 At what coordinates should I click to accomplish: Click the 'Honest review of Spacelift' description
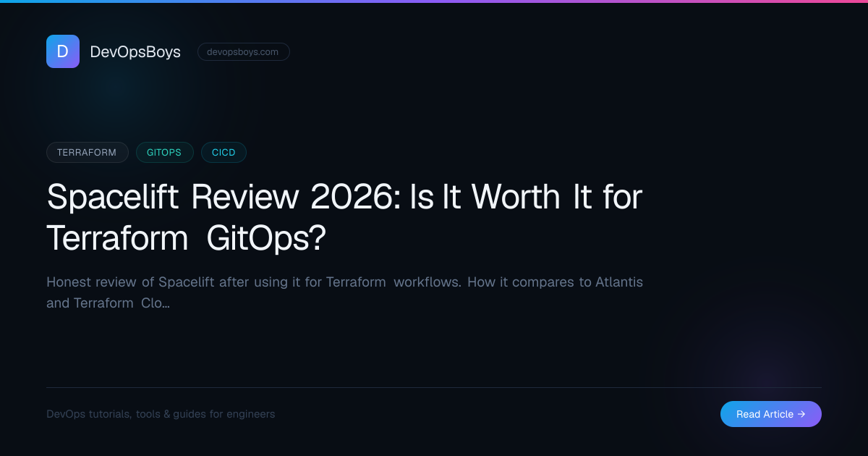(344, 292)
